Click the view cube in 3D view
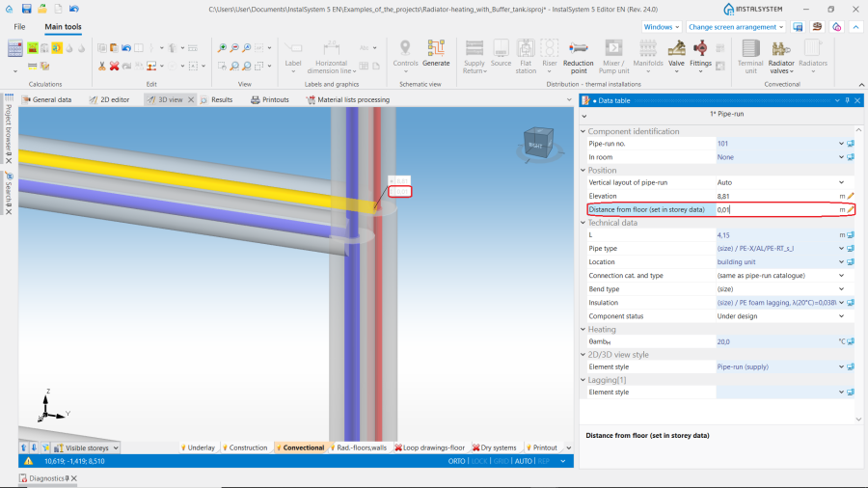868x488 pixels. pos(537,143)
